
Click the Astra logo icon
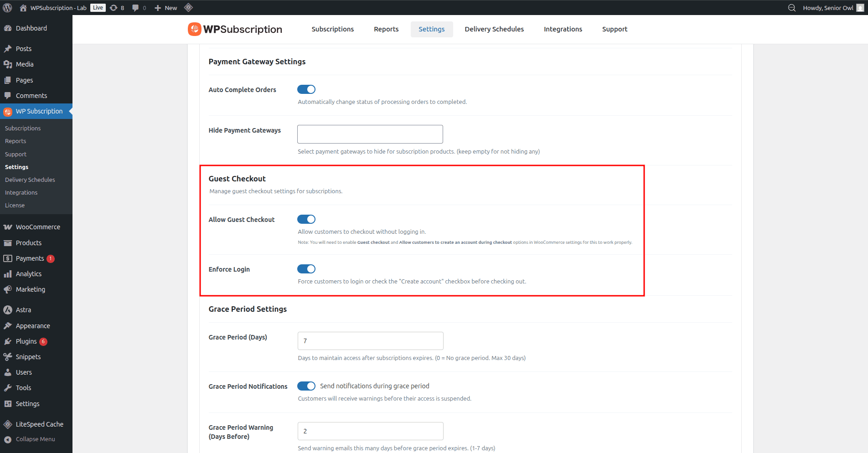(x=8, y=310)
